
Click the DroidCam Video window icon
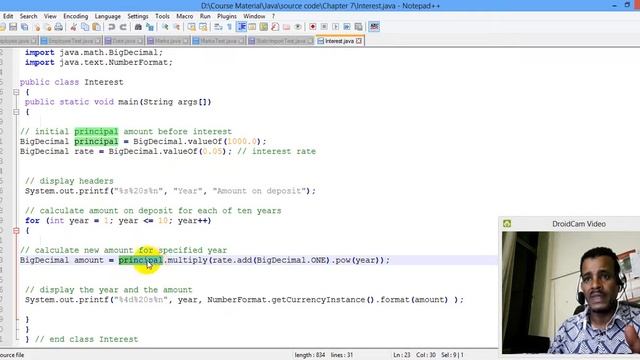[507, 224]
